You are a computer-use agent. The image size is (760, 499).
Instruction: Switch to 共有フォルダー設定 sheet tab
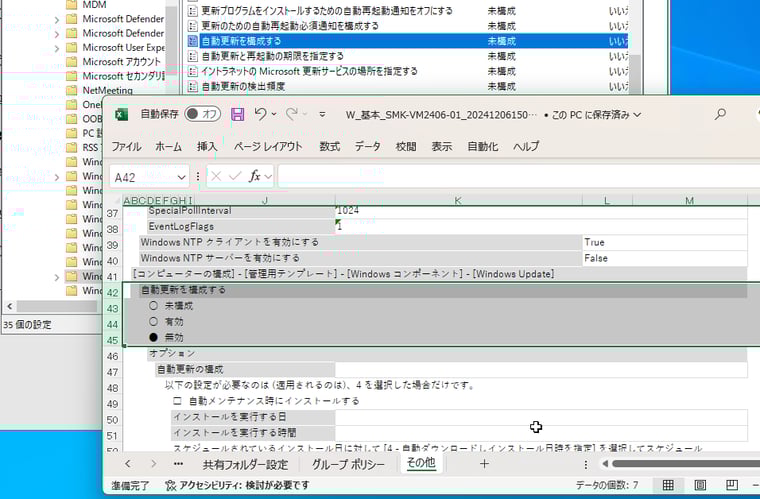[x=245, y=465]
